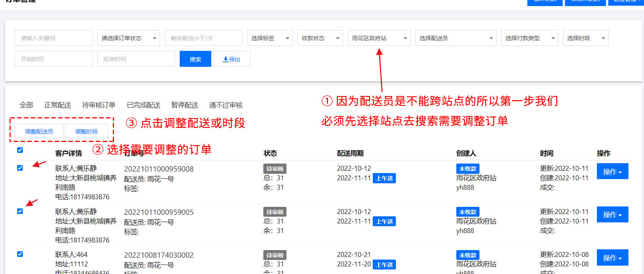Open the 请选择订单状态 dropdown
Image resolution: width=644 pixels, height=274 pixels.
128,38
